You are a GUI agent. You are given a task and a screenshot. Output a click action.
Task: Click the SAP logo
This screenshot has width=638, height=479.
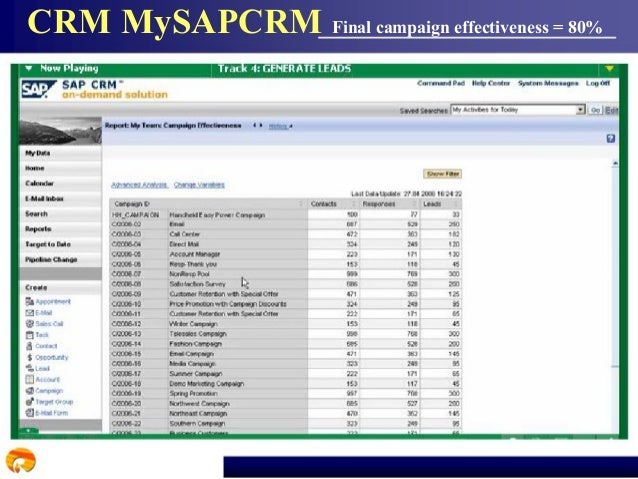point(38,89)
